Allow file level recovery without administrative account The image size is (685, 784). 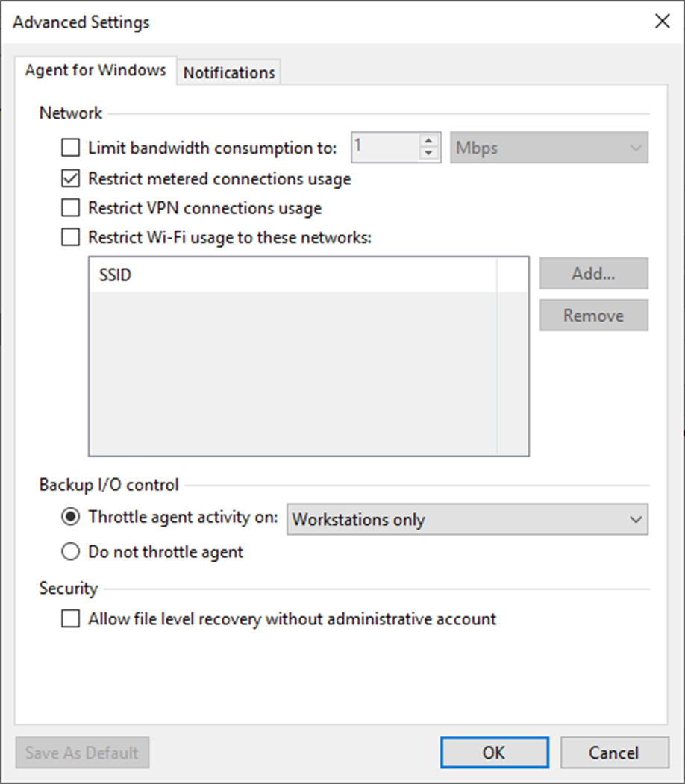tap(70, 618)
